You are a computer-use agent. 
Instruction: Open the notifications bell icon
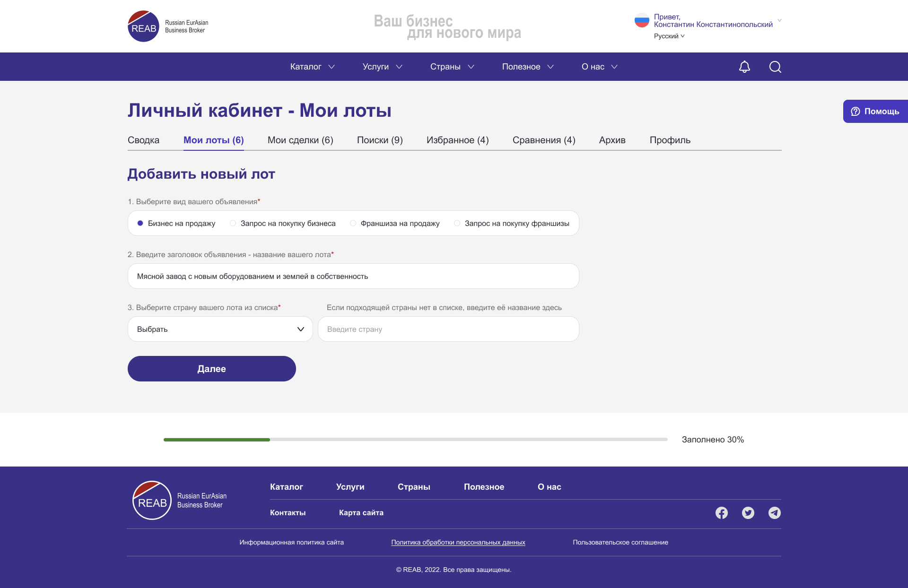[x=744, y=67]
